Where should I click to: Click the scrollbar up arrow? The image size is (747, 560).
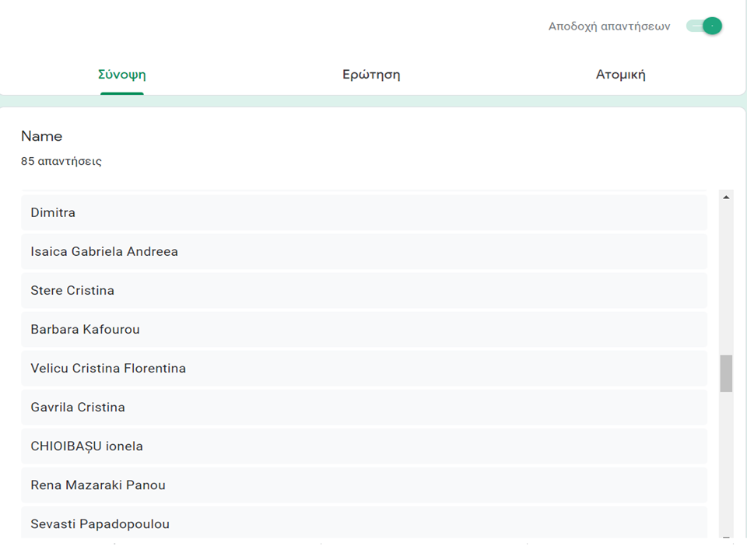(726, 198)
